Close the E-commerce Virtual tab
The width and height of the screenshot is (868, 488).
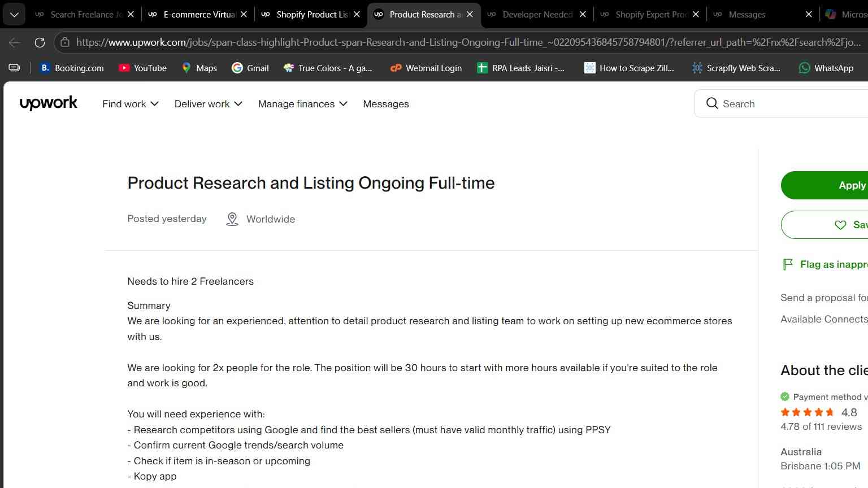pyautogui.click(x=244, y=15)
